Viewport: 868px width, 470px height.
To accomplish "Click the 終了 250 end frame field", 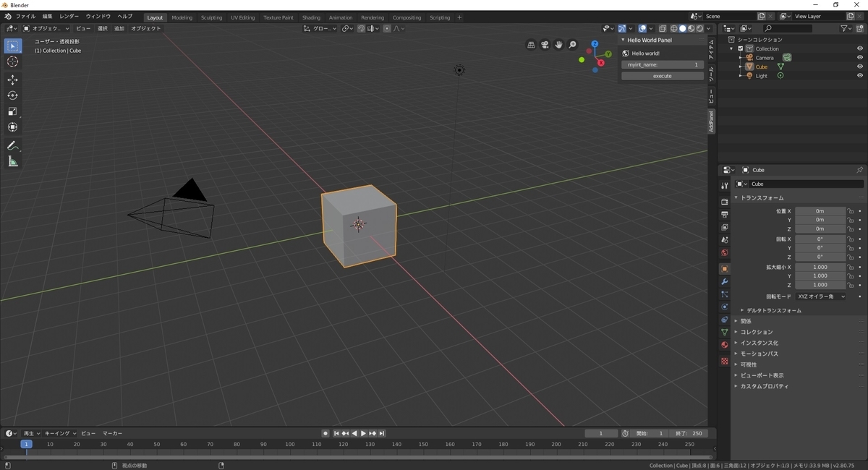I will tap(689, 433).
